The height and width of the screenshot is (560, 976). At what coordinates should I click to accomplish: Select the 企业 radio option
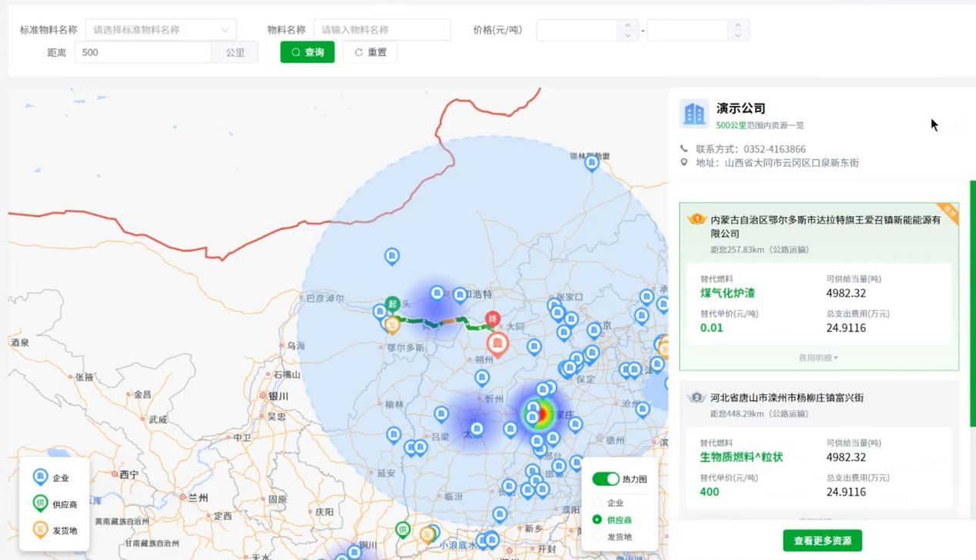tap(597, 502)
